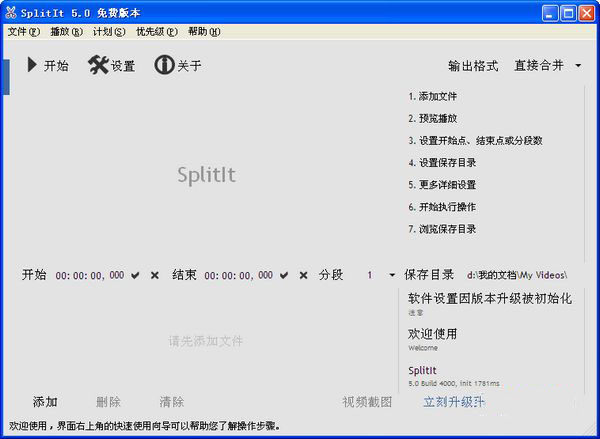Close the SplitIt window
This screenshot has height=439, width=600.
587,13
